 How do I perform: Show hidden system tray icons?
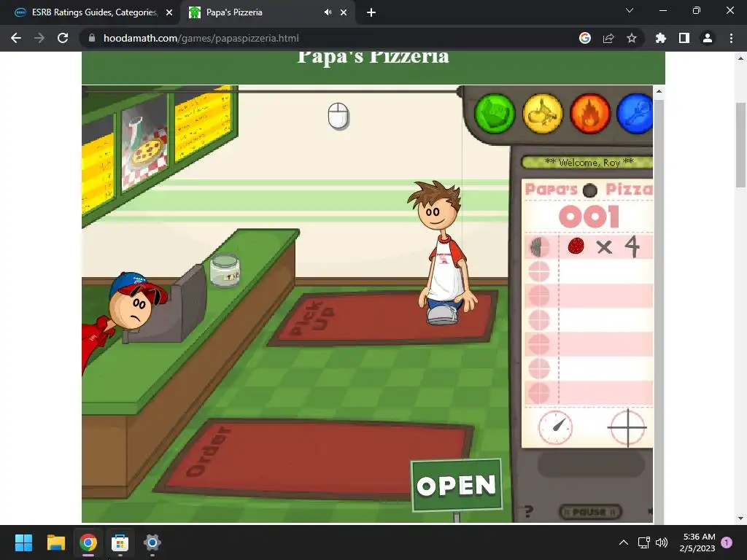click(x=623, y=542)
